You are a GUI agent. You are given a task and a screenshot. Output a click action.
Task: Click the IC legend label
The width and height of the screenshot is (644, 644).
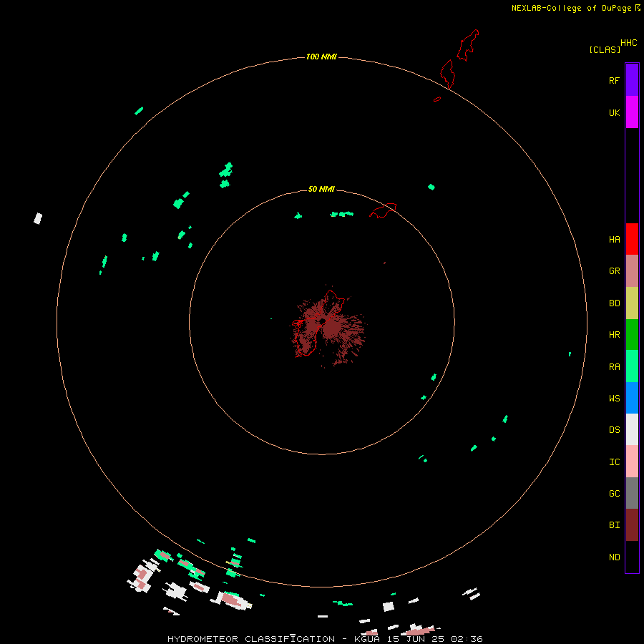(x=614, y=462)
